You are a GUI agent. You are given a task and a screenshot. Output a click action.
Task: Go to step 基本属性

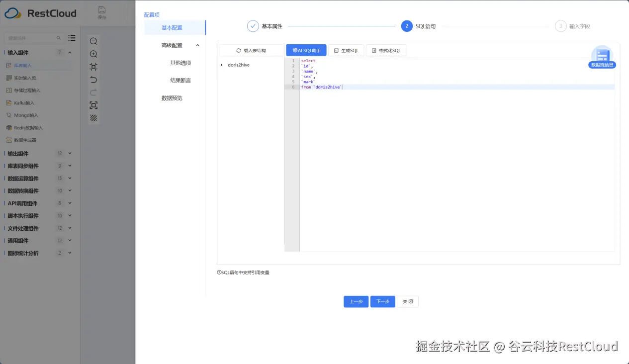(x=265, y=26)
